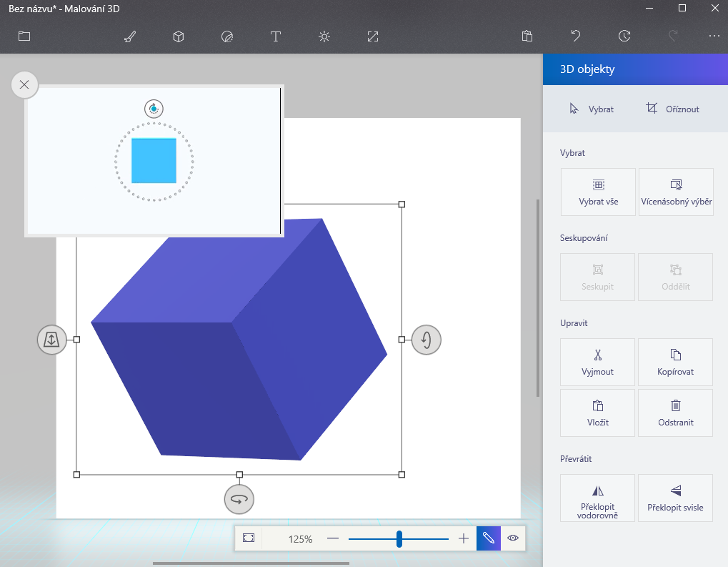Screen dimensions: 728x567
Task: Click the Vyjmout cut button
Action: click(x=597, y=362)
